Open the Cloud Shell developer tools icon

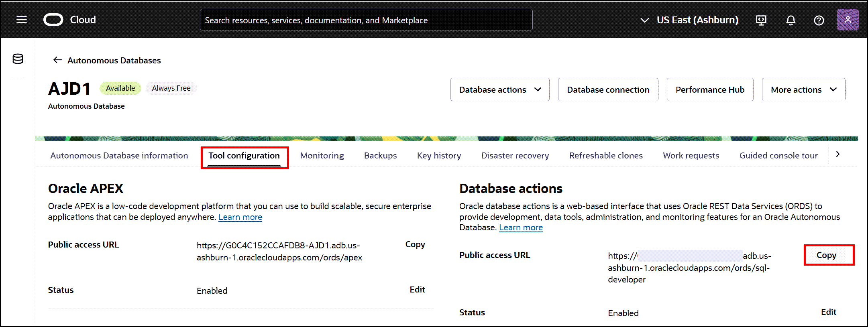761,20
